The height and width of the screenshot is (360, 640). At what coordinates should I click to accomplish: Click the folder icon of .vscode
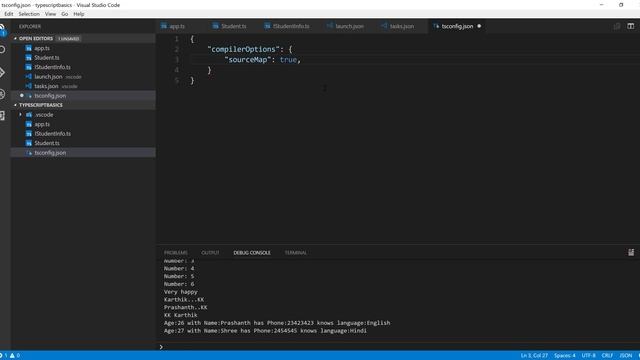pos(29,115)
